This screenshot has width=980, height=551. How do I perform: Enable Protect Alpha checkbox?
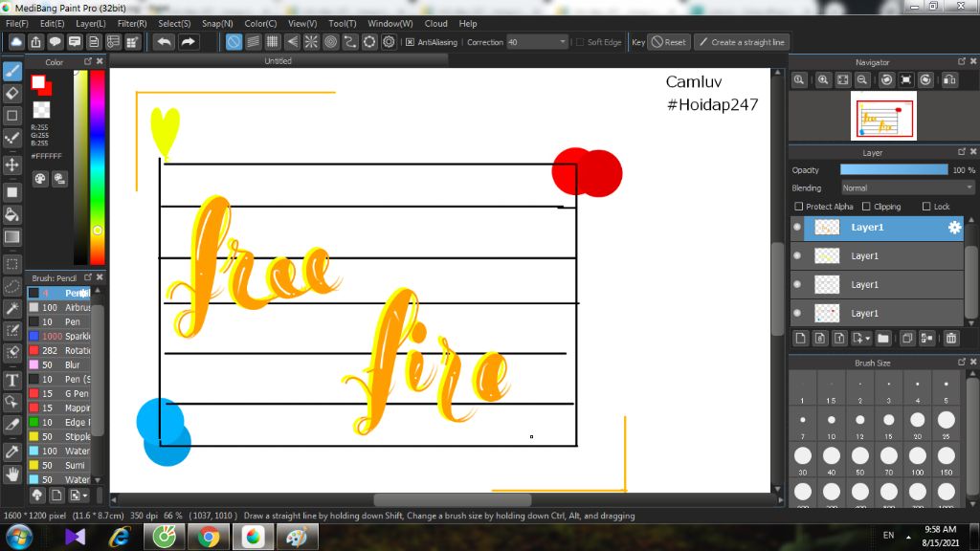coord(799,207)
